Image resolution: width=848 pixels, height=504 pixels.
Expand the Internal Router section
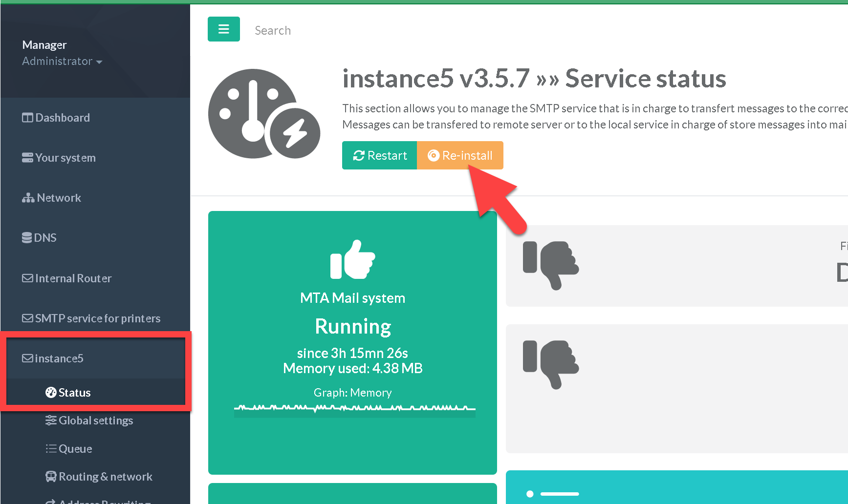click(73, 278)
